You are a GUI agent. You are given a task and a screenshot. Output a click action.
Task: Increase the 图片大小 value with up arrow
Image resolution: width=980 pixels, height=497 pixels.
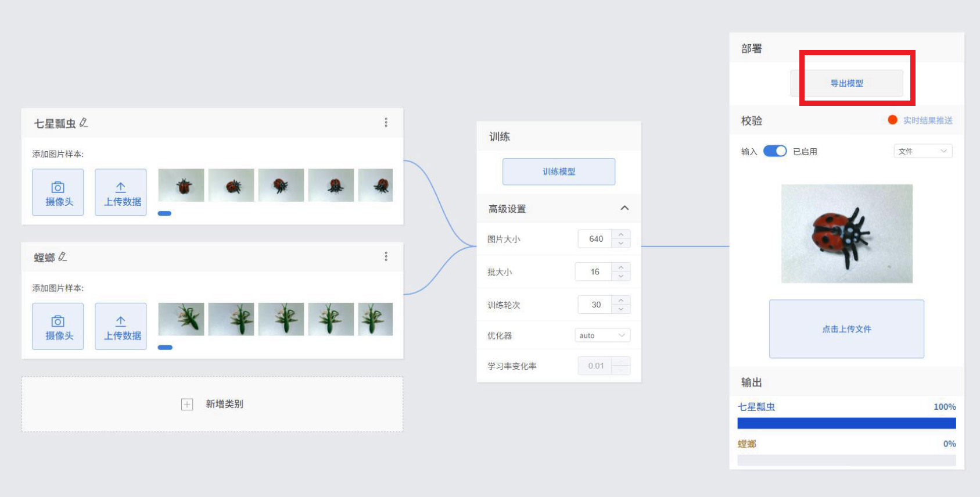point(621,234)
